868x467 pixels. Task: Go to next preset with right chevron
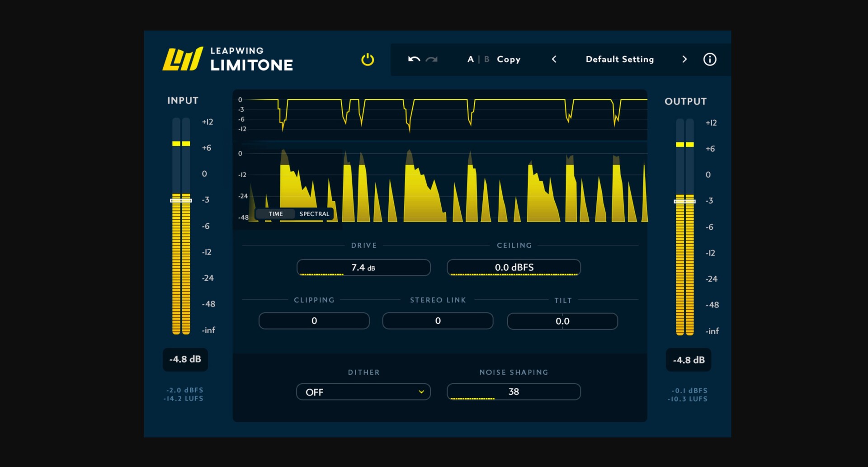point(684,59)
